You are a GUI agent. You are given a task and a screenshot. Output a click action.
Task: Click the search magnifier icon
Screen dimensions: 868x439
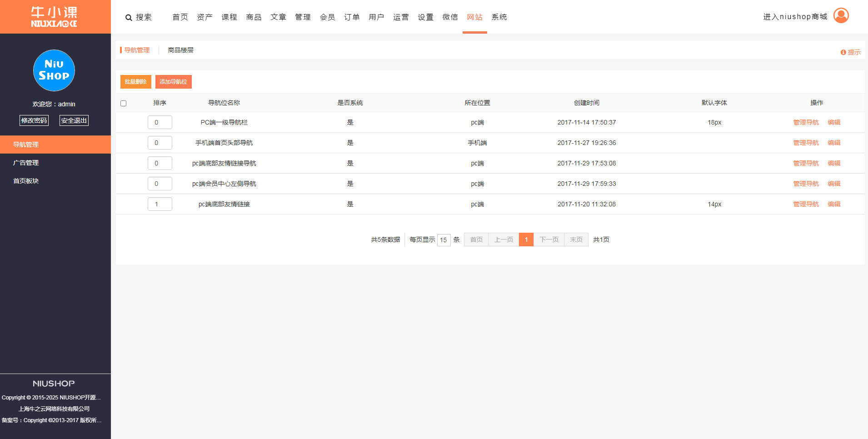[129, 18]
